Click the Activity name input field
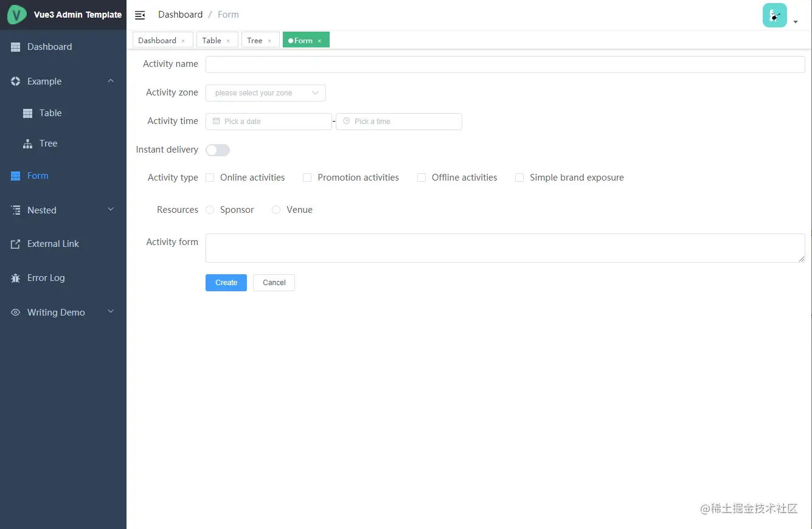 (505, 64)
